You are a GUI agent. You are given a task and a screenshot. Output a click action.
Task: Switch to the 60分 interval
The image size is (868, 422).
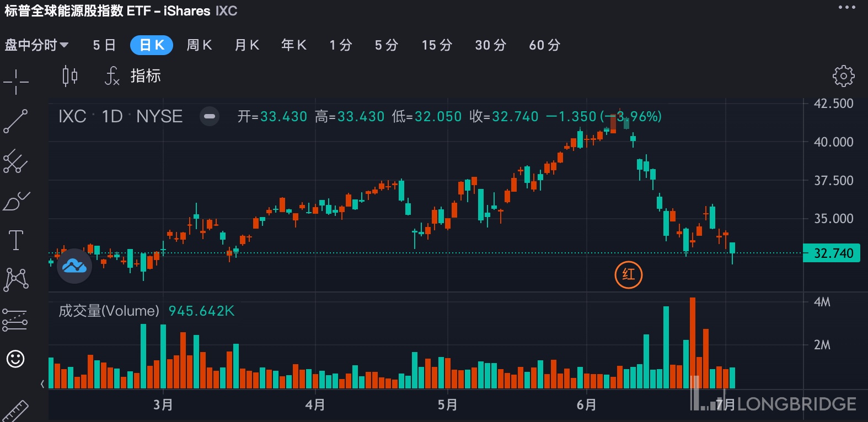pos(545,45)
